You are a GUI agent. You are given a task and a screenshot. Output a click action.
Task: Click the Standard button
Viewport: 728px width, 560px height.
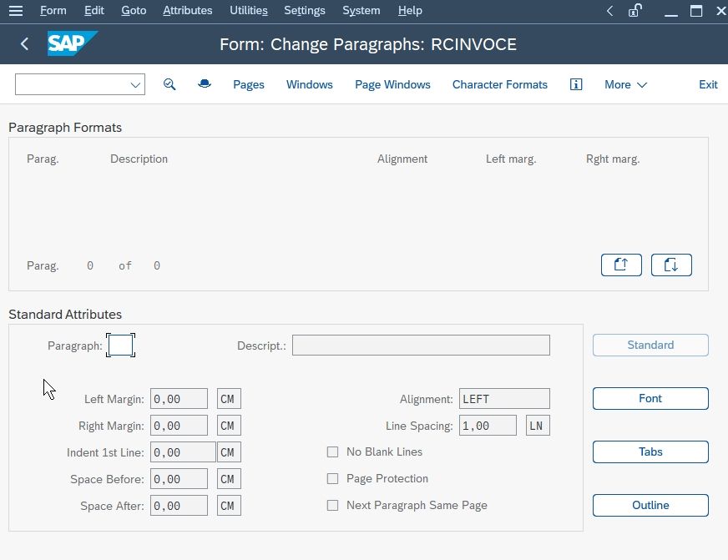pyautogui.click(x=650, y=345)
